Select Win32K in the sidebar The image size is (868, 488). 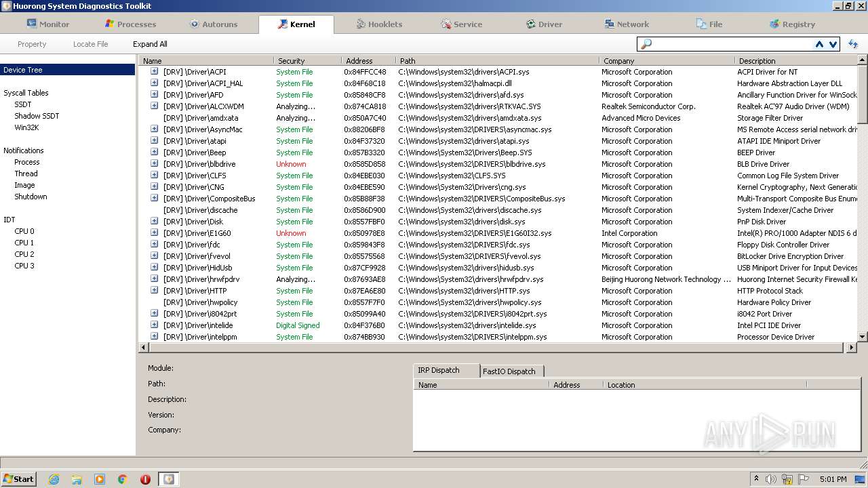[x=26, y=127]
